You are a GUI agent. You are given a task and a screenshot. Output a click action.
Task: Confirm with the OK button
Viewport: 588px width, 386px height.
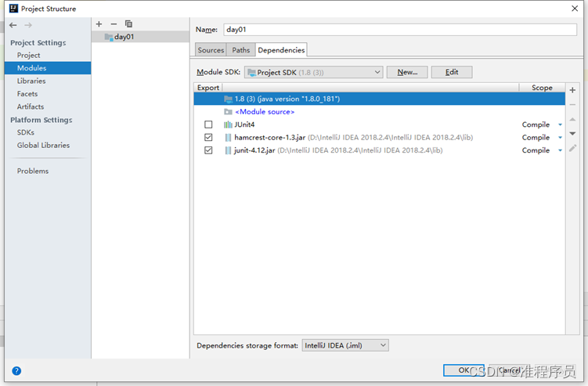(x=464, y=370)
